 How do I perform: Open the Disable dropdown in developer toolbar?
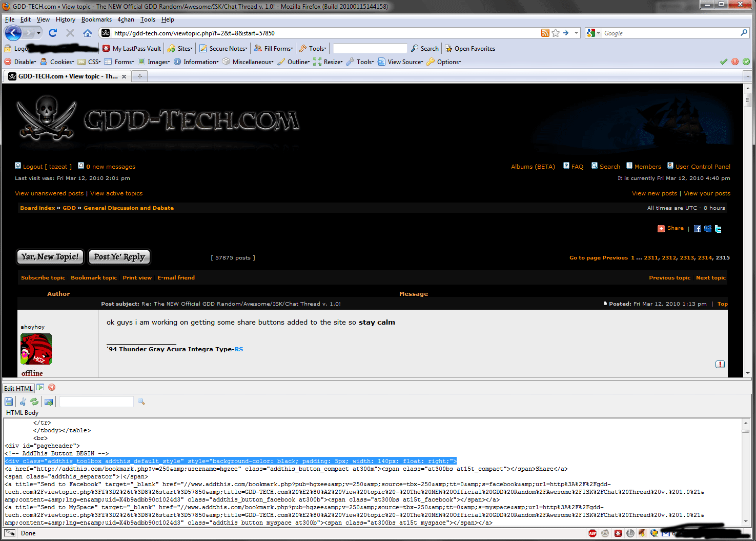pyautogui.click(x=21, y=62)
